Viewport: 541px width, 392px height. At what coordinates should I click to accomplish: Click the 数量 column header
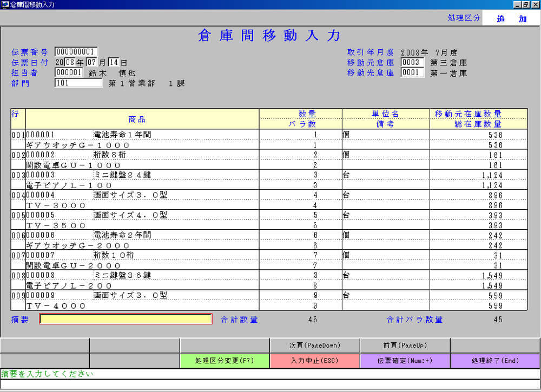307,114
